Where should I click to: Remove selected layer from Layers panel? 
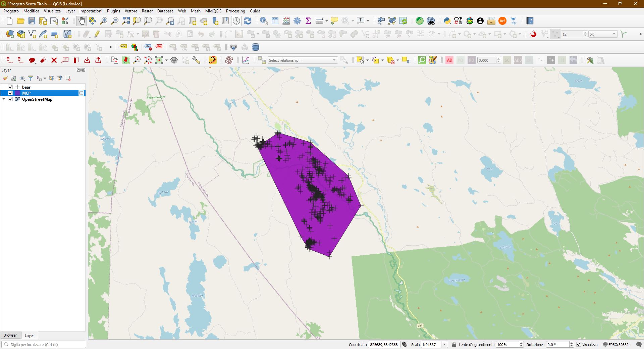tap(68, 78)
